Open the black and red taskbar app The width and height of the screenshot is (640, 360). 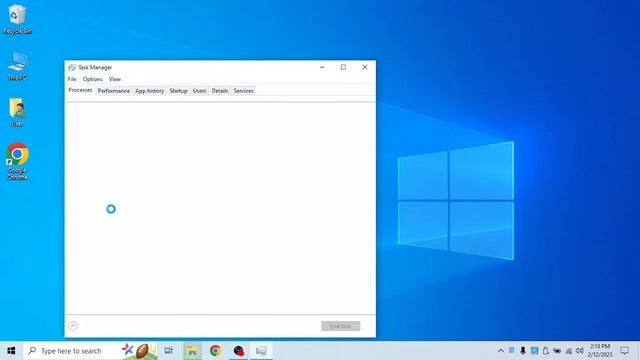(238, 351)
